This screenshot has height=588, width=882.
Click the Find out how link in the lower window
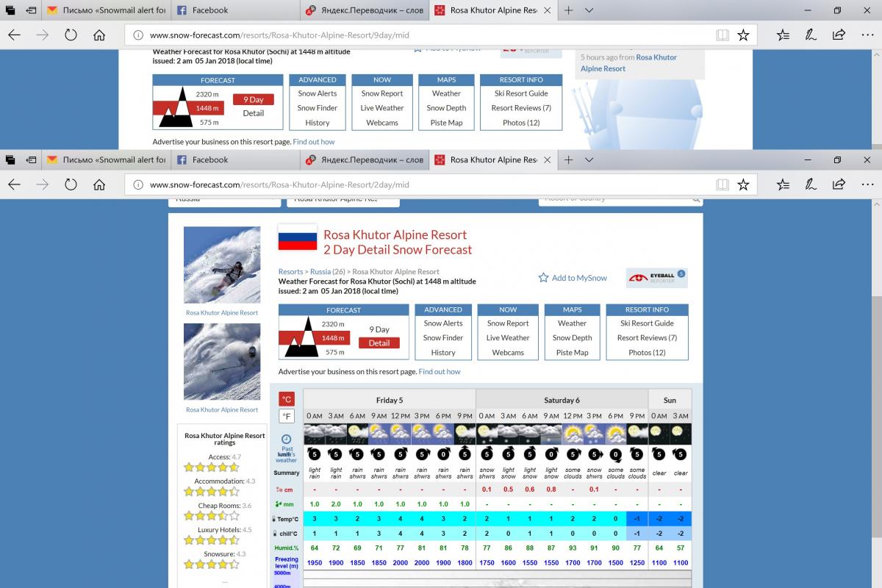[440, 372]
